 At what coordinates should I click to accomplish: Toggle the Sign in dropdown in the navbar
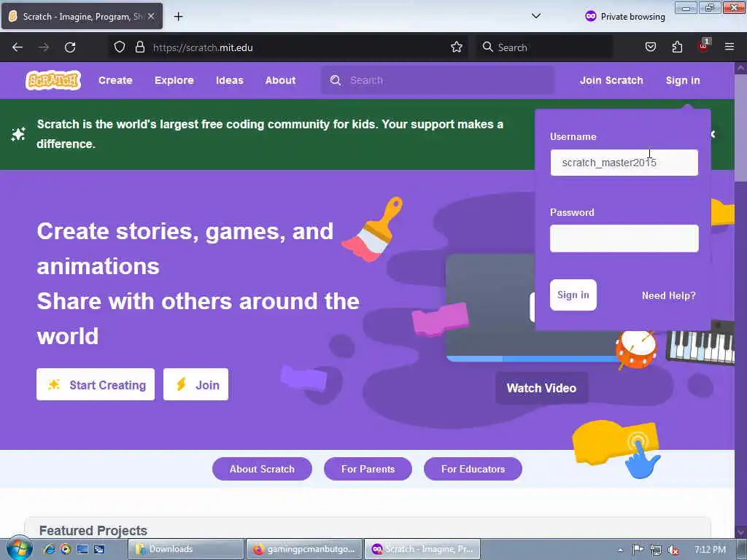pyautogui.click(x=683, y=80)
